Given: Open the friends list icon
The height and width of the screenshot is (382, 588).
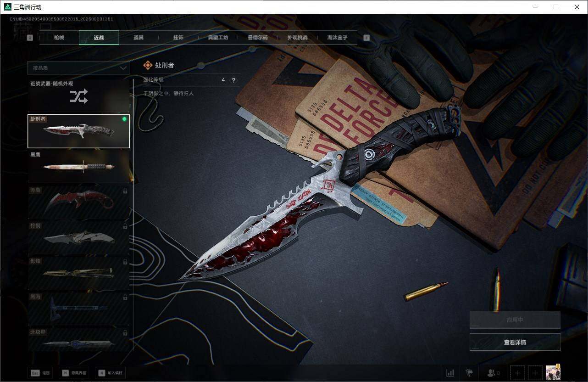Looking at the screenshot, I should click(x=494, y=373).
